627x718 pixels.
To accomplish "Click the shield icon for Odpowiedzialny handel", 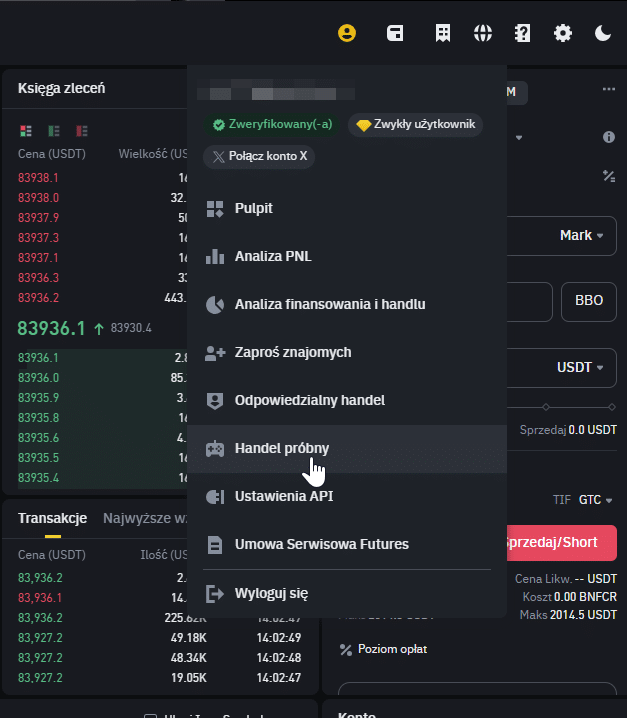I will tap(215, 401).
